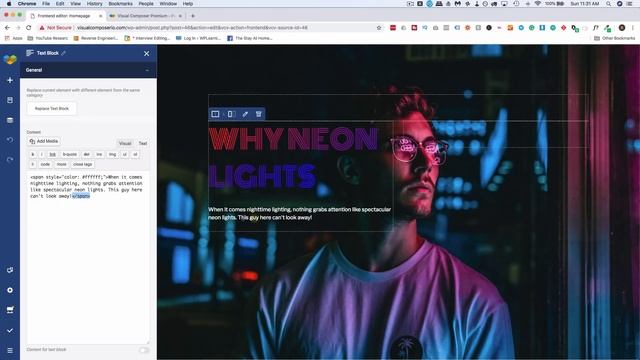Open the Settings gear in sidebar
Image resolution: width=640 pixels, height=360 pixels.
click(10, 290)
